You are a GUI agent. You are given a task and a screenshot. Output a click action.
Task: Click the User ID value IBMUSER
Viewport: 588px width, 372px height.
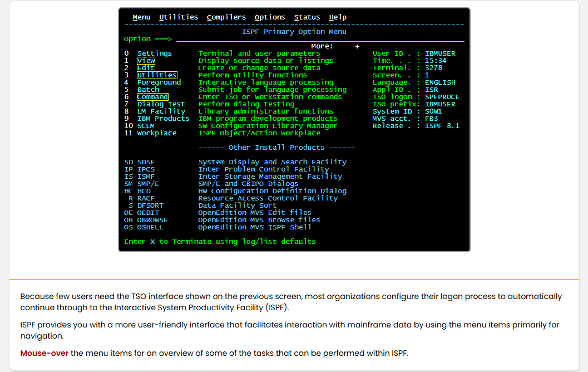[x=440, y=53]
